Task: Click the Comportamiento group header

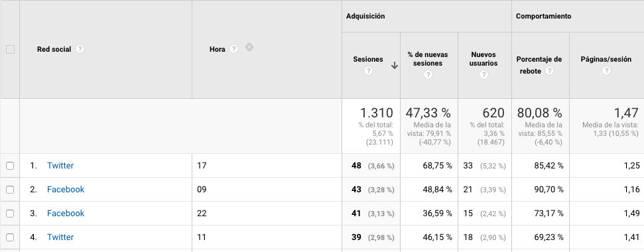Action: point(543,16)
